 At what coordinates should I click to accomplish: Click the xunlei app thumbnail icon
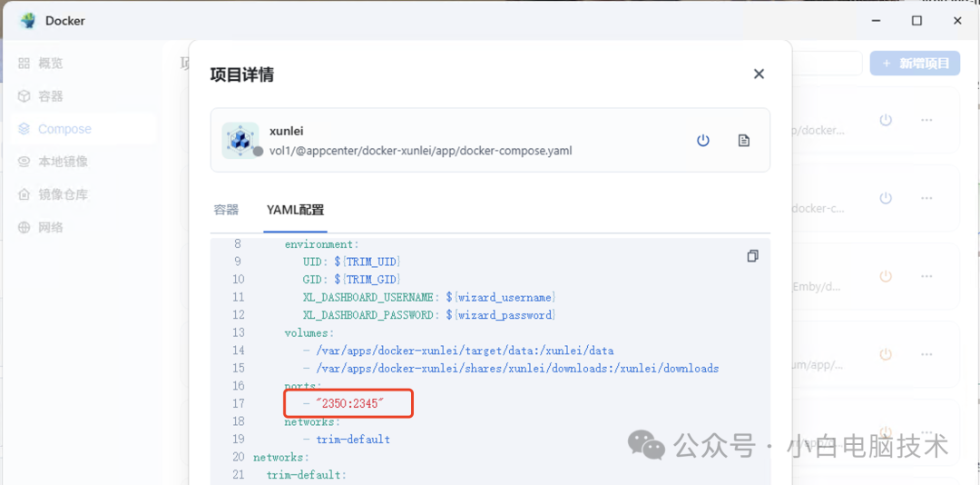240,140
